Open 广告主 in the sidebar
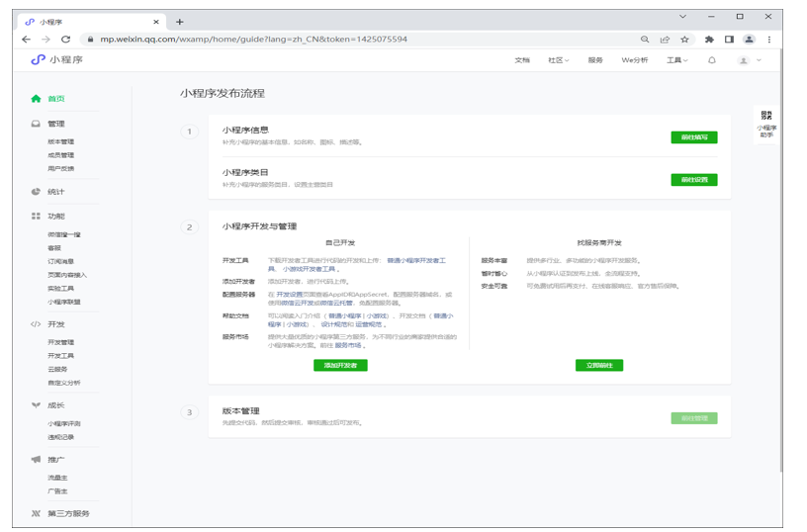The height and width of the screenshot is (532, 807). point(57,490)
